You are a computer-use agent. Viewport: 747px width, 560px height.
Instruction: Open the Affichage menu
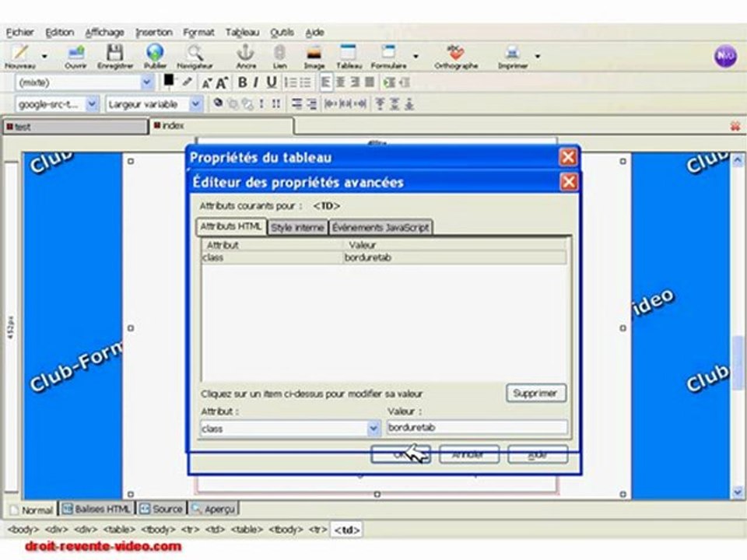(104, 33)
